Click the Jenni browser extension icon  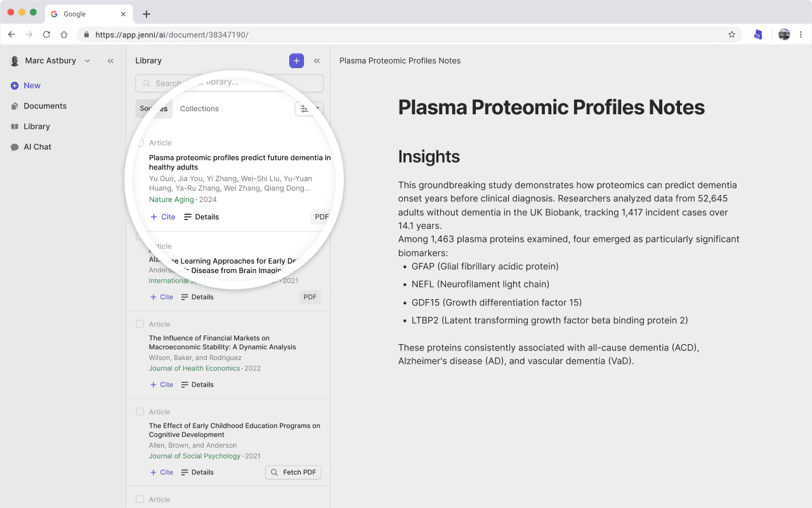point(757,35)
